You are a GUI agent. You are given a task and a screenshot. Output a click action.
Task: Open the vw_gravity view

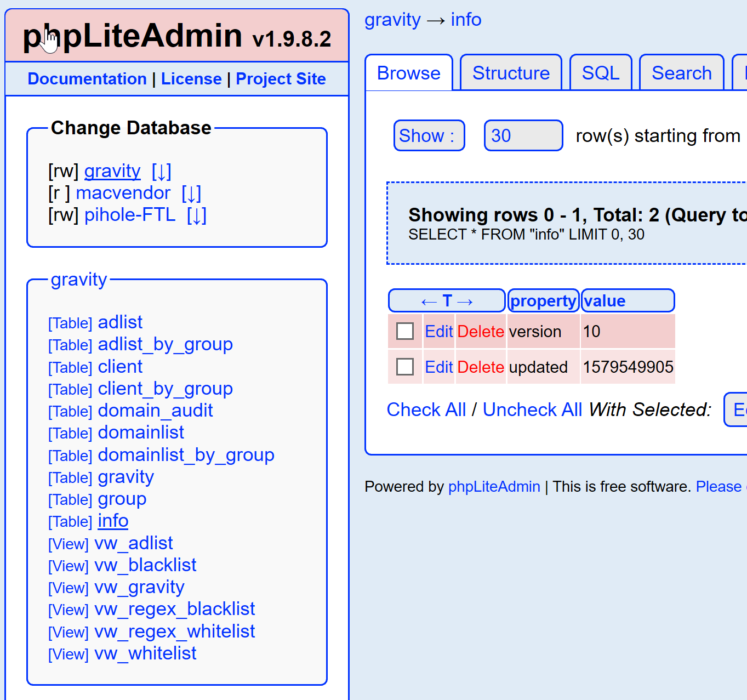[140, 588]
